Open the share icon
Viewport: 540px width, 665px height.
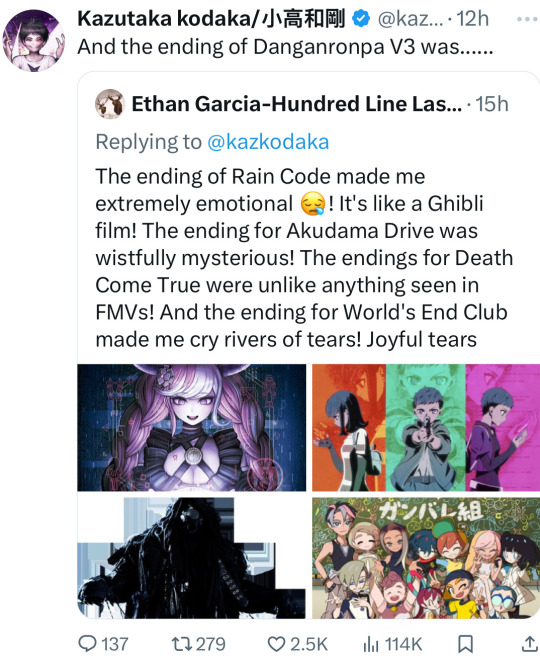[529, 644]
